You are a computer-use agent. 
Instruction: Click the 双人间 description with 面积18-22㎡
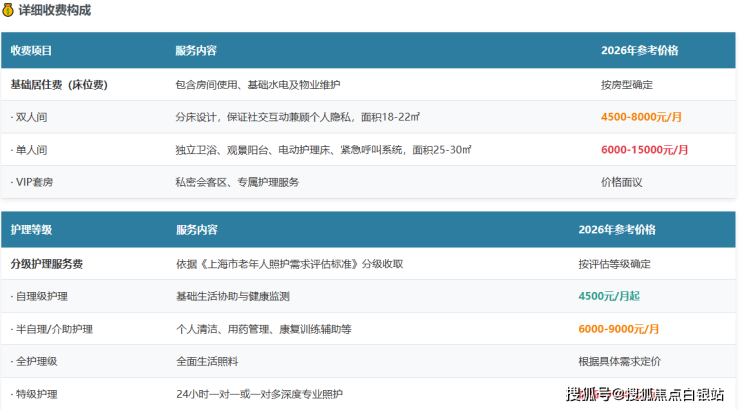[x=297, y=117]
